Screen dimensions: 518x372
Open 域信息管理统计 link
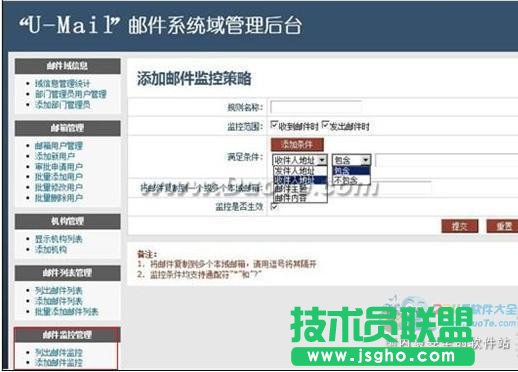click(62, 83)
